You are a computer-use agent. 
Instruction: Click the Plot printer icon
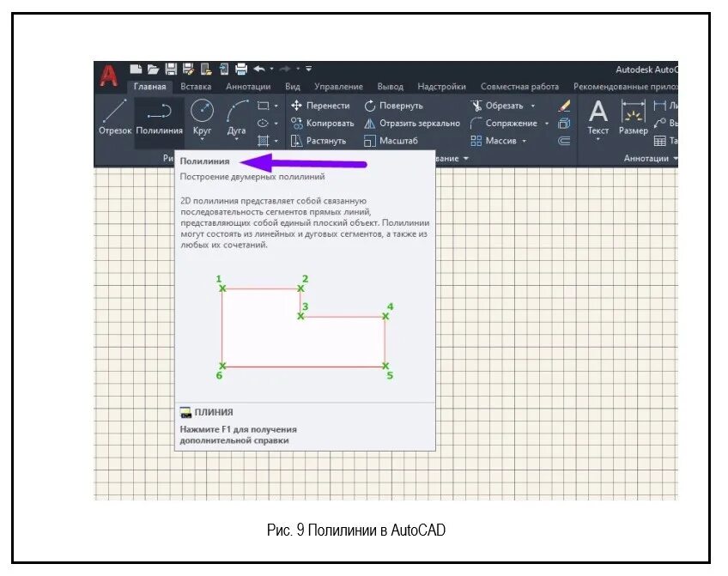[241, 70]
